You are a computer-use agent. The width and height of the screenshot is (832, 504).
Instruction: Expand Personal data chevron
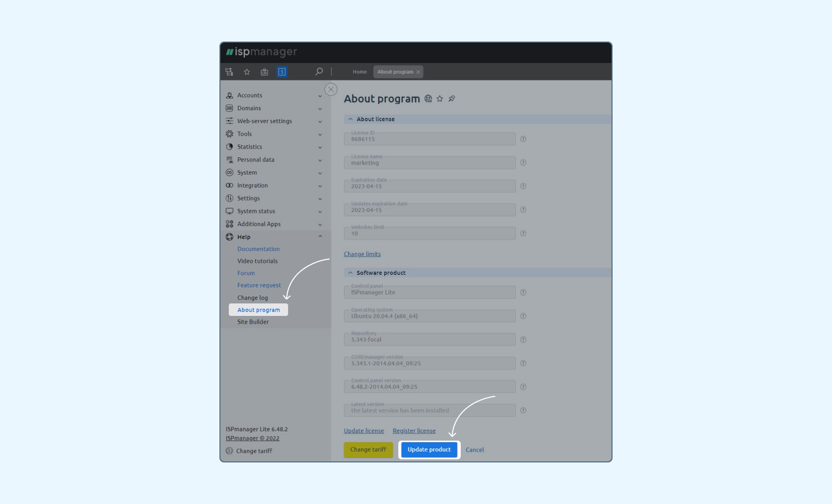coord(320,160)
